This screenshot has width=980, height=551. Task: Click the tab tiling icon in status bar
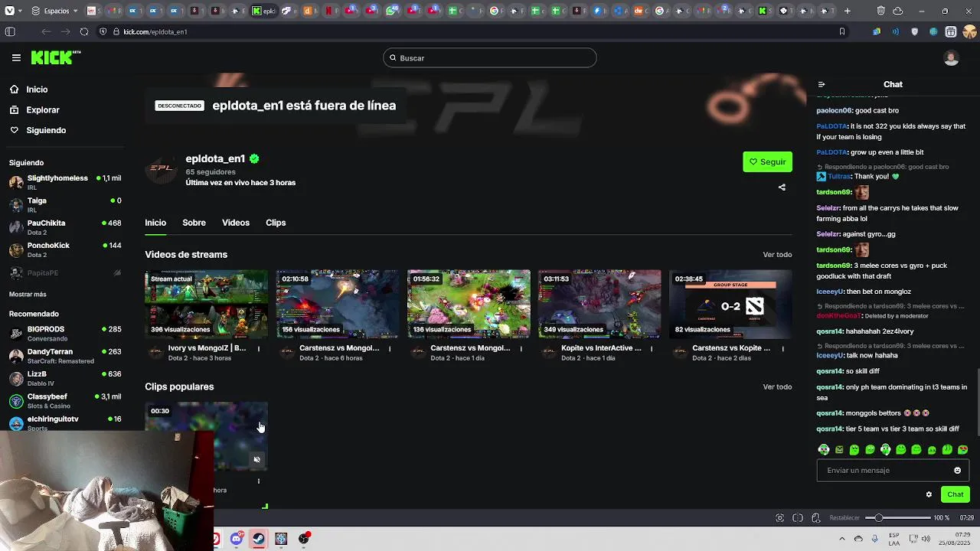pyautogui.click(x=798, y=518)
